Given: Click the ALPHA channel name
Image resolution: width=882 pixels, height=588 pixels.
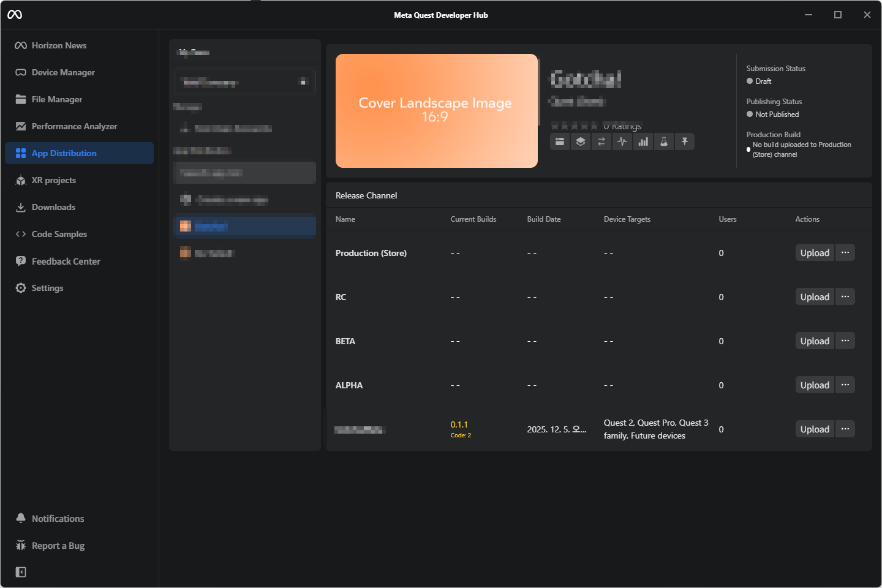Looking at the screenshot, I should [349, 385].
